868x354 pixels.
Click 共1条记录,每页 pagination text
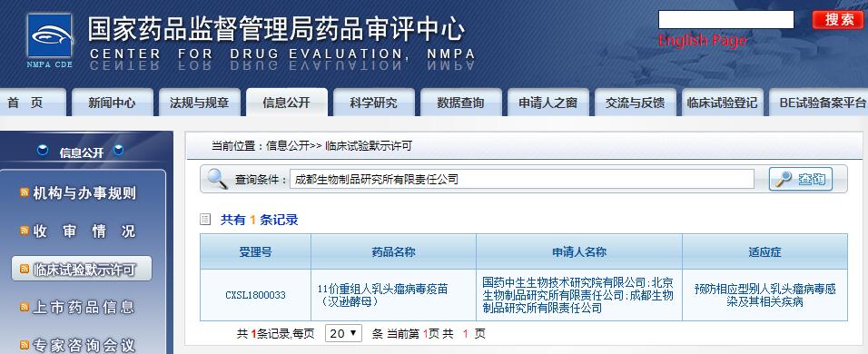pyautogui.click(x=276, y=333)
